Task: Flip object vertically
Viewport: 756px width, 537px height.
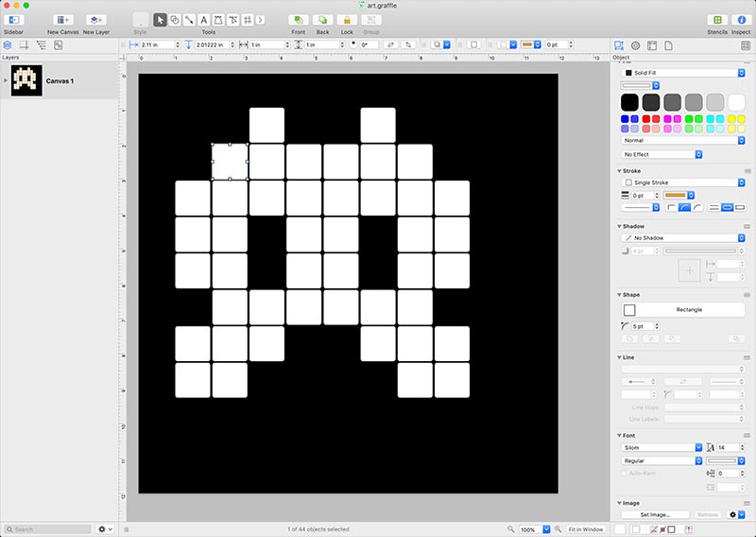Action: point(408,44)
